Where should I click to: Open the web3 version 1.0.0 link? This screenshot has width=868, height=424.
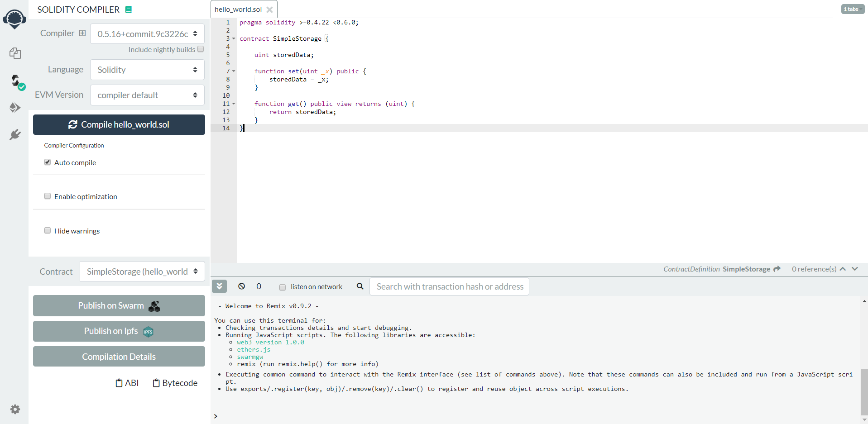click(270, 342)
